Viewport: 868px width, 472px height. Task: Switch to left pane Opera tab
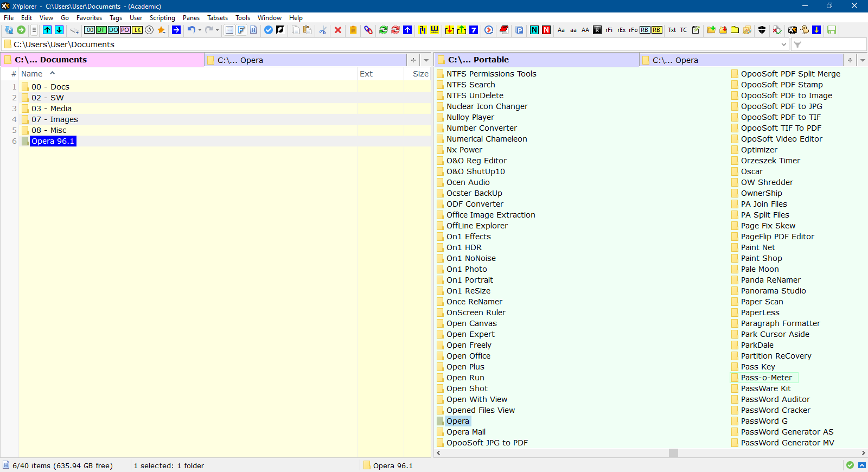(x=305, y=60)
